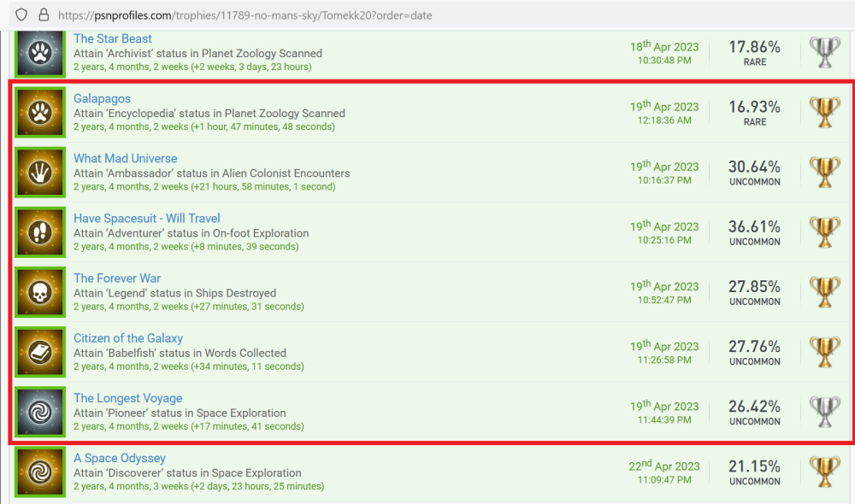Screen dimensions: 855x504
Task: Click the gold trophy cup for Galapagos
Action: click(x=825, y=113)
